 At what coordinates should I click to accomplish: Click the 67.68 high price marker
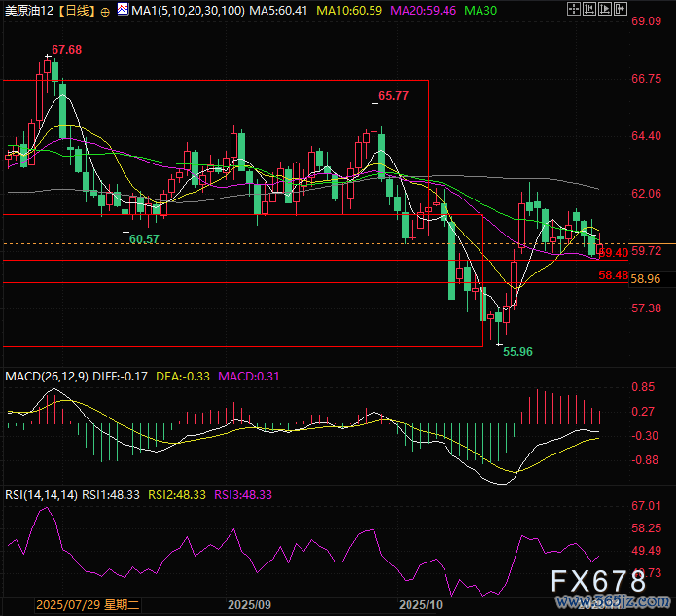pos(66,49)
